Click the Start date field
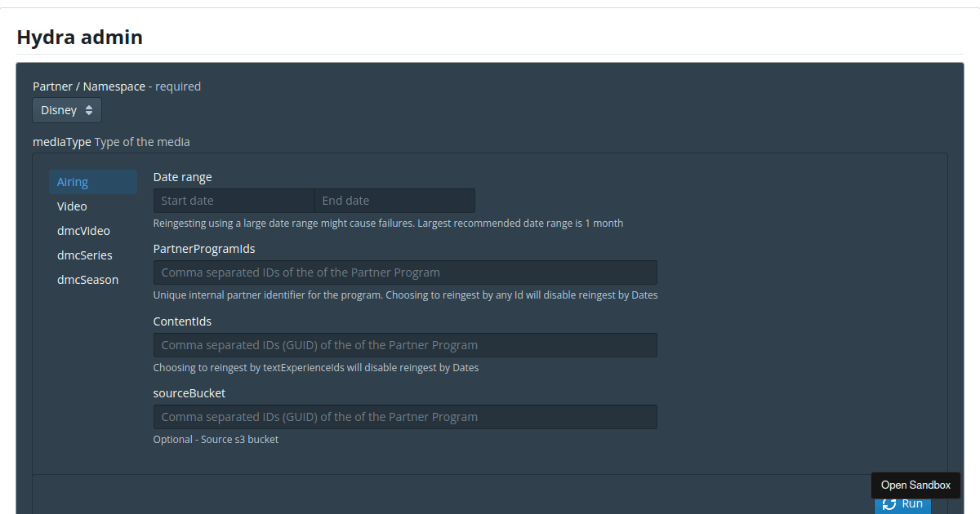 pos(234,200)
